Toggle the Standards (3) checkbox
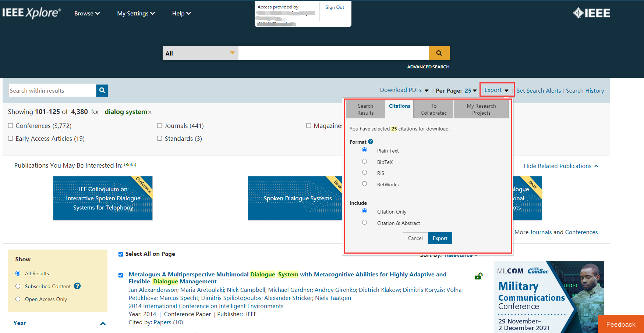The width and height of the screenshot is (644, 333). [x=159, y=139]
